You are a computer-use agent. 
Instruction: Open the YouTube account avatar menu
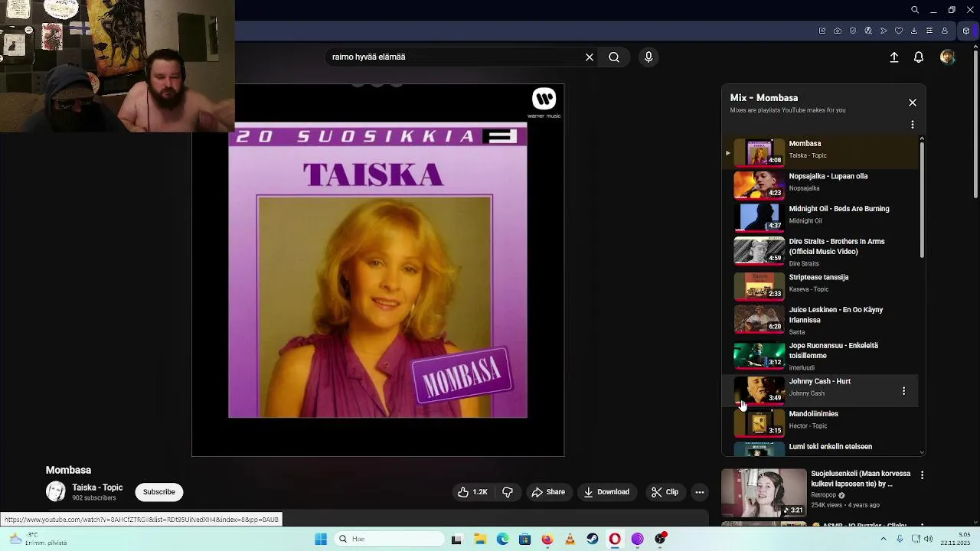tap(948, 57)
